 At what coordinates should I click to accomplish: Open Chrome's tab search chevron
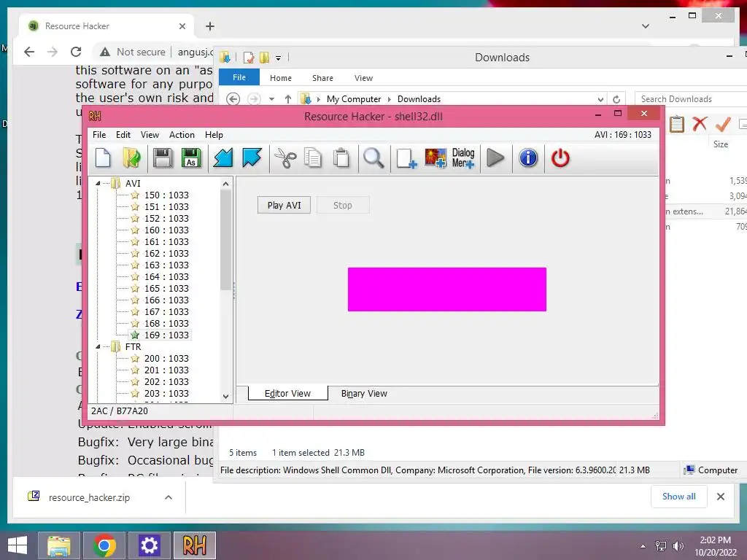(646, 26)
